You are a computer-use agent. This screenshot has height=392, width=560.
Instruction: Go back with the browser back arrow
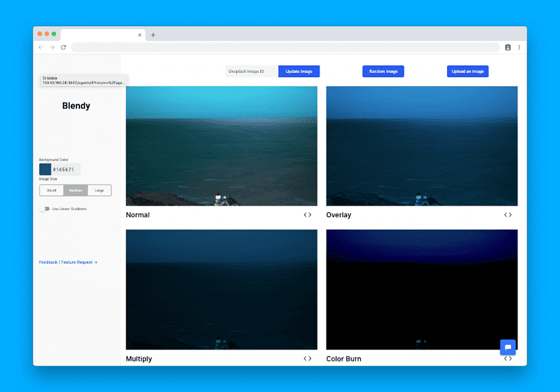pos(41,47)
